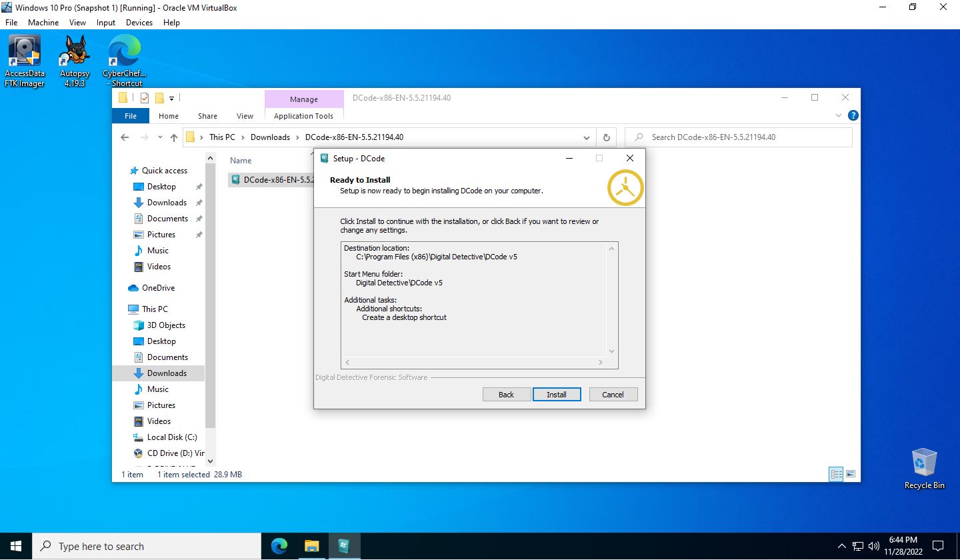Screen dimensions: 960x560
Task: Click chevron after Downloads in address bar
Action: coord(297,137)
